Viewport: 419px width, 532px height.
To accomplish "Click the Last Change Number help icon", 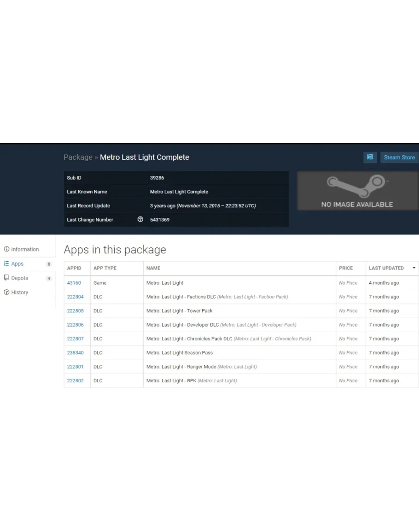I will pyautogui.click(x=140, y=220).
